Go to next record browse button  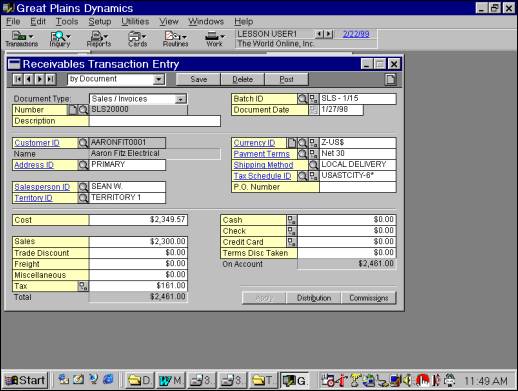tap(39, 79)
